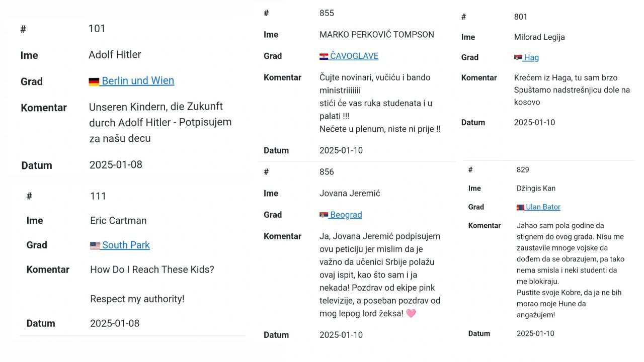Click the name Milorad Legija
Viewport: 644px width, 362px height.
[x=539, y=37]
